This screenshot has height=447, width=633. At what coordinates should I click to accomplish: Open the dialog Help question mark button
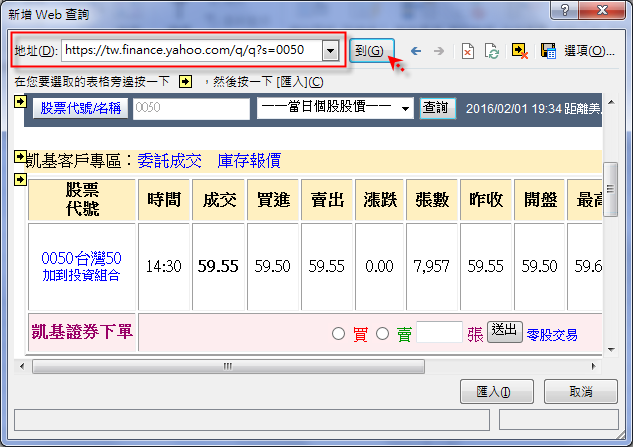tap(564, 10)
